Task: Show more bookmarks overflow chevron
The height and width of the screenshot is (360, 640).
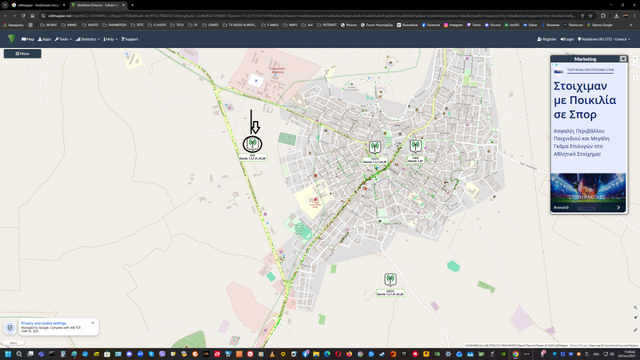Action: pos(631,25)
